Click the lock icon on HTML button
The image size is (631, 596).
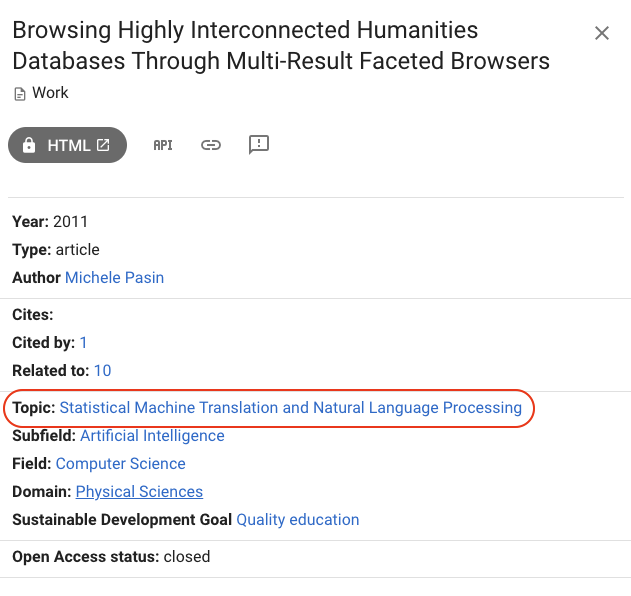coord(29,145)
